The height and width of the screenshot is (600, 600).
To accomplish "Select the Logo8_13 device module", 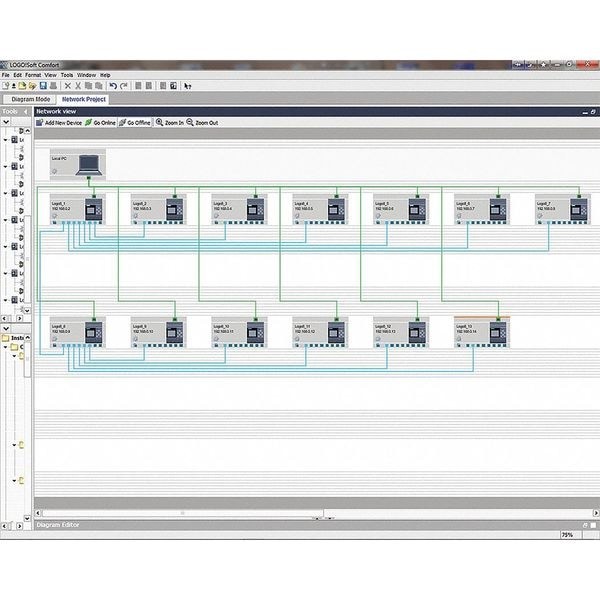I will (x=481, y=332).
